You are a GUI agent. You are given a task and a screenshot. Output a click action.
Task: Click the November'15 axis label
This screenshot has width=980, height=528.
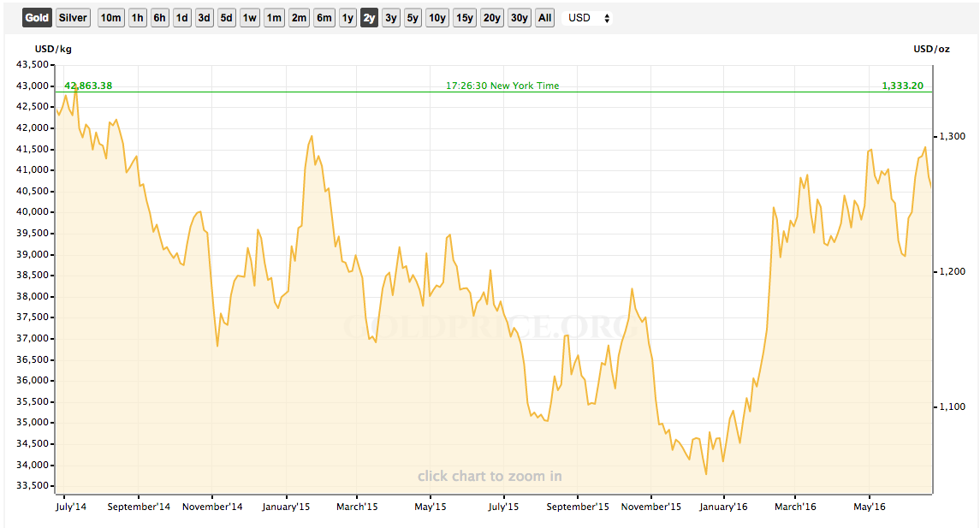point(651,506)
